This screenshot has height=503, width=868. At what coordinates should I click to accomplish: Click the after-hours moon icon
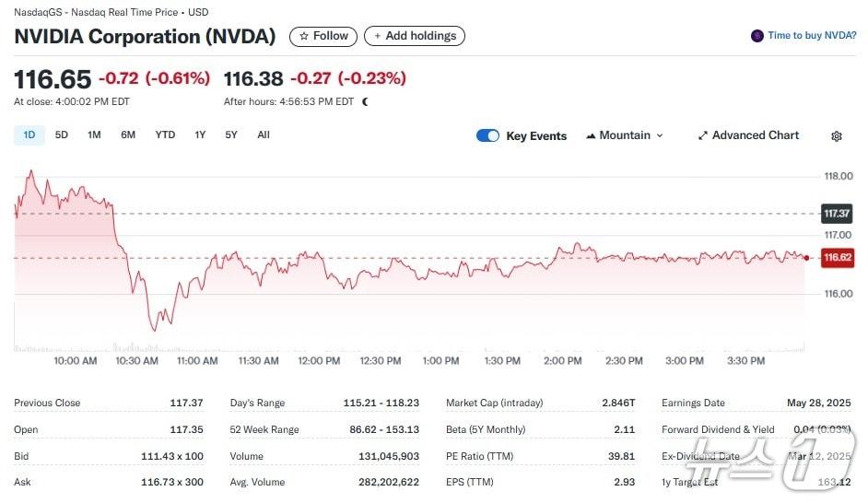pyautogui.click(x=366, y=102)
